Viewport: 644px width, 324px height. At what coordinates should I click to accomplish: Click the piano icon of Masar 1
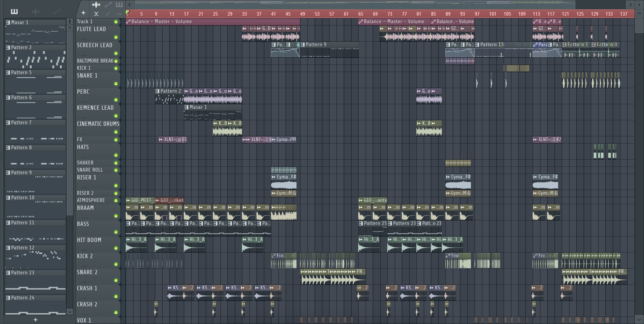tap(8, 23)
